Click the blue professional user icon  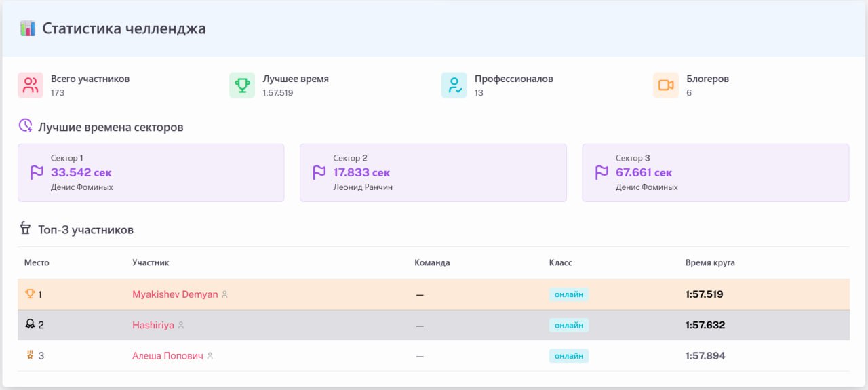pos(454,85)
